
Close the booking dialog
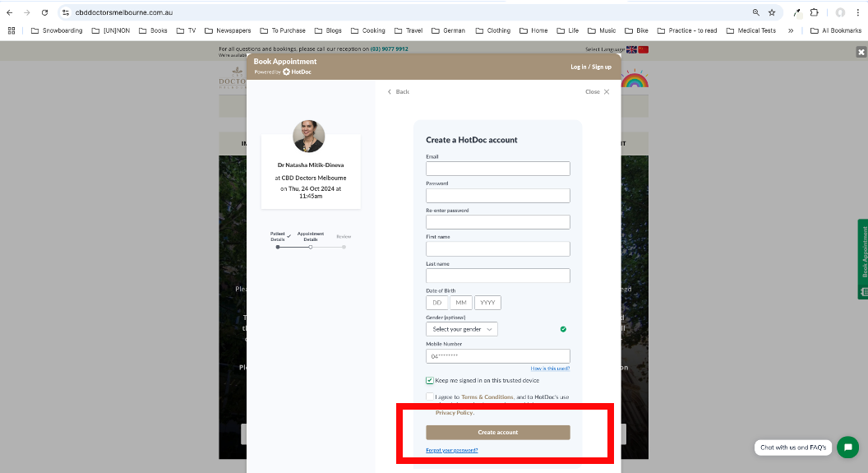pos(598,91)
